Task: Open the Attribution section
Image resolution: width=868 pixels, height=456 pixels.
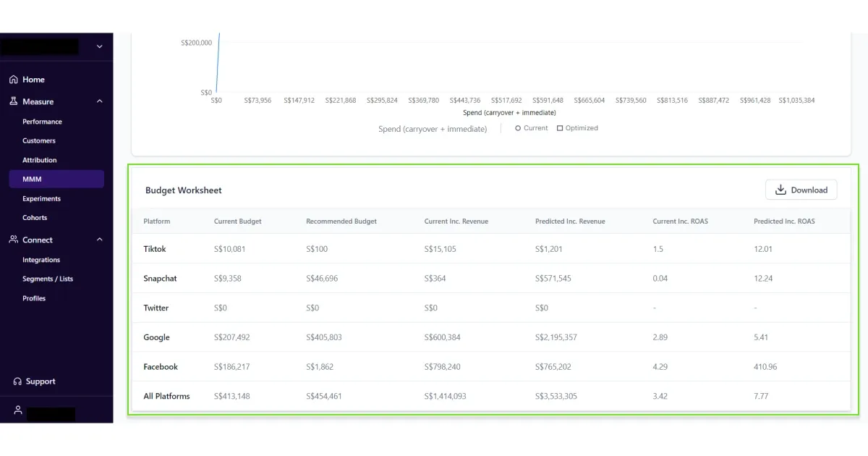Action: (40, 160)
